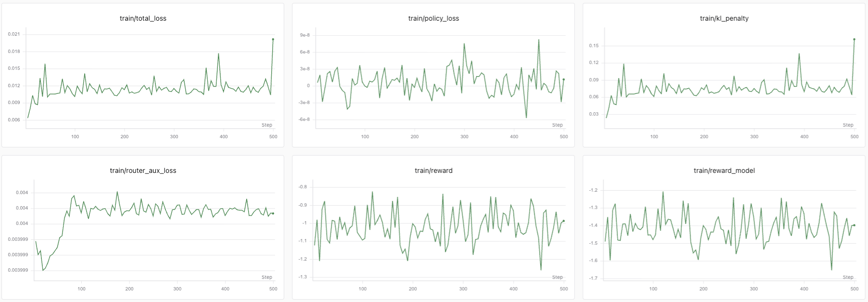Click the 0.12 y-axis value in kl_penalty
The height and width of the screenshot is (302, 868).
coord(594,63)
